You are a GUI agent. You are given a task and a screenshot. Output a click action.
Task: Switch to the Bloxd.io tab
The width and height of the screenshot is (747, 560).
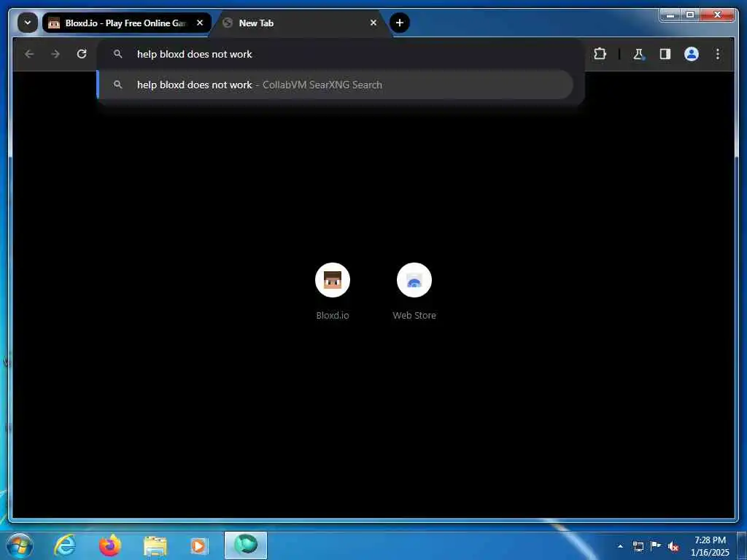click(x=127, y=23)
